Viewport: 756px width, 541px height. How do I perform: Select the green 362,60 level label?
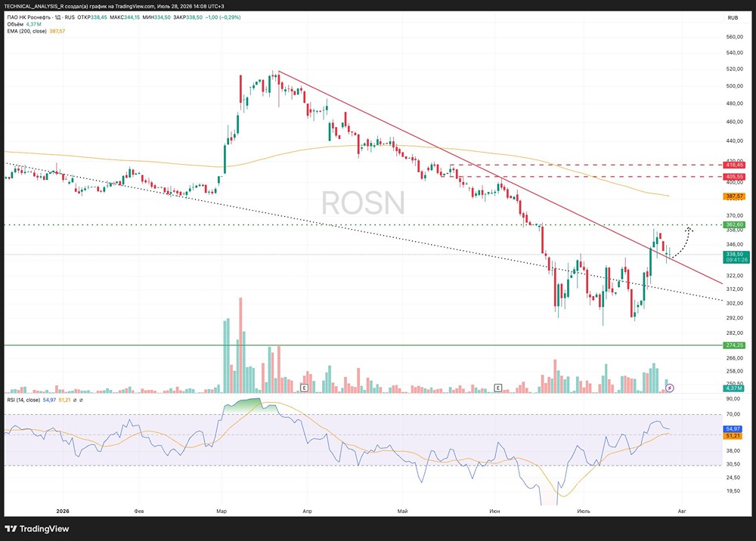tap(734, 224)
